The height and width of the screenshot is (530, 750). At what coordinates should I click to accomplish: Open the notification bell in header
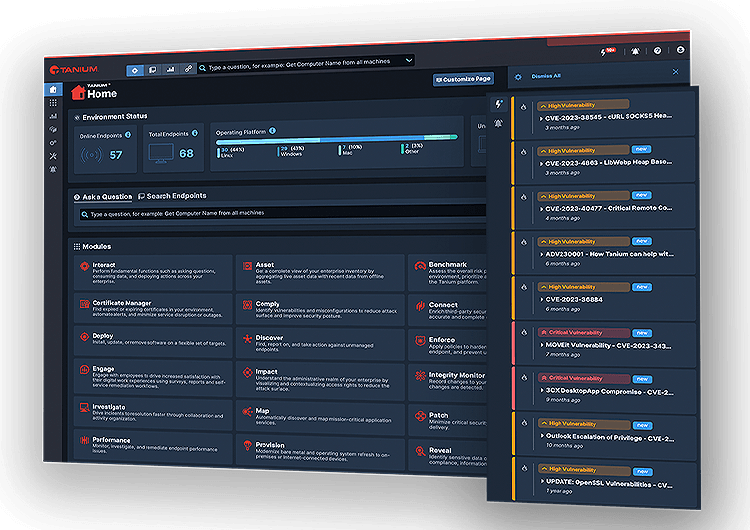635,51
